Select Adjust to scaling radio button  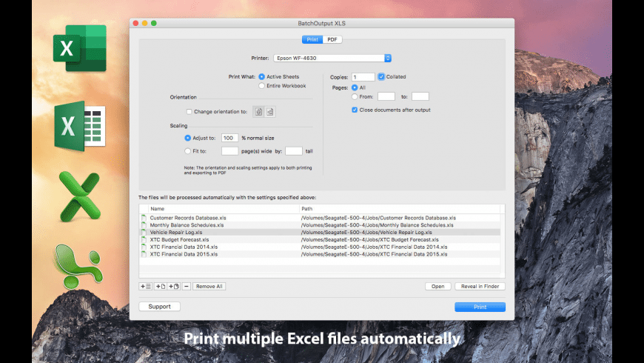(188, 138)
